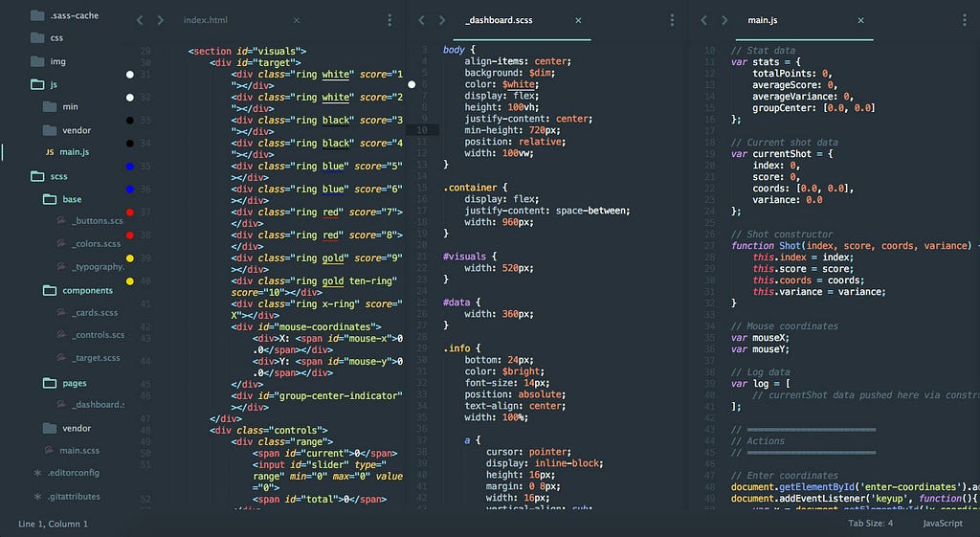Collapse the base folder under scss
Screen dimensions: 980x537
pyautogui.click(x=62, y=199)
